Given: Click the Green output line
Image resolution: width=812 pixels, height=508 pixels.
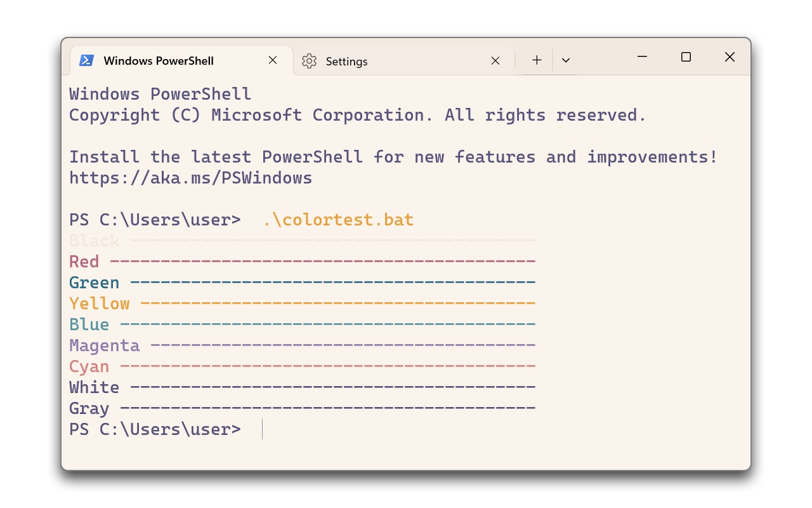Looking at the screenshot, I should click(303, 283).
